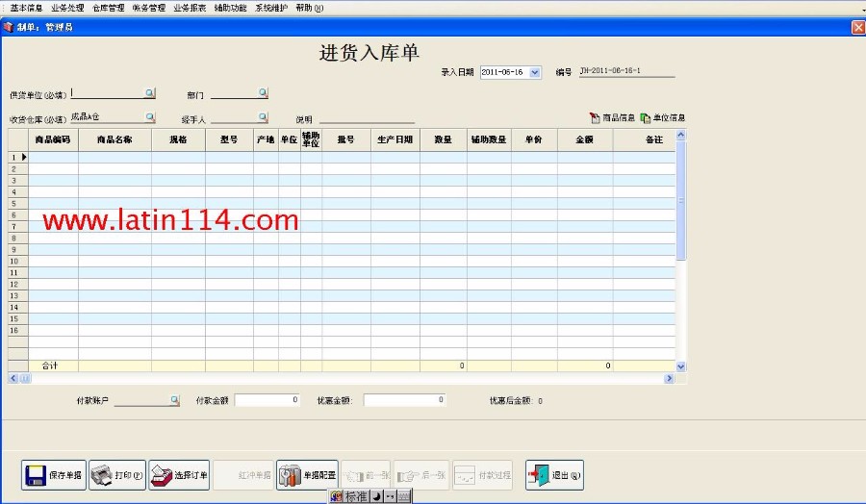This screenshot has width=866, height=504.
Task: Click the 标准 IME mode label
Action: tap(356, 496)
